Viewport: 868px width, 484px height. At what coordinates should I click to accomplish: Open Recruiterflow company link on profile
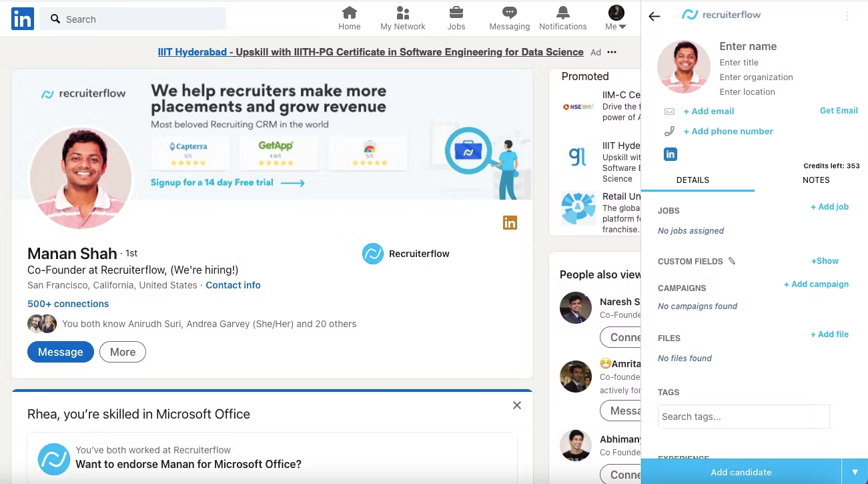(406, 254)
